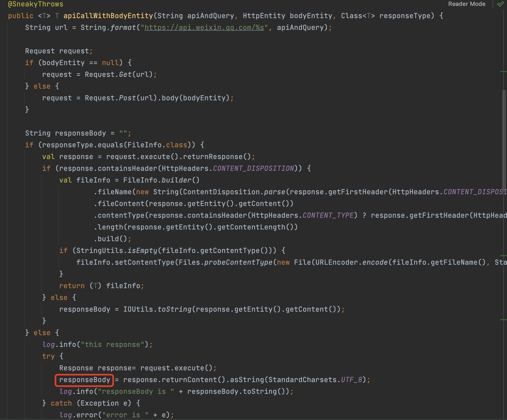The image size is (507, 420).
Task: Click the 'isEmpty' method of StringUtils
Action: click(x=142, y=251)
